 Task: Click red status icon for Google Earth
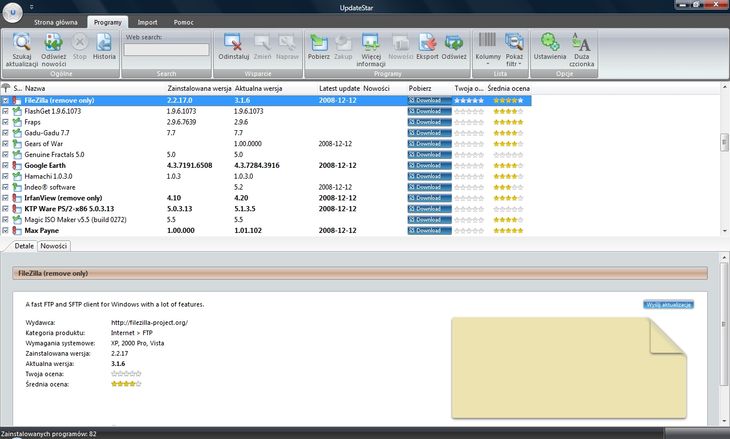pos(17,165)
